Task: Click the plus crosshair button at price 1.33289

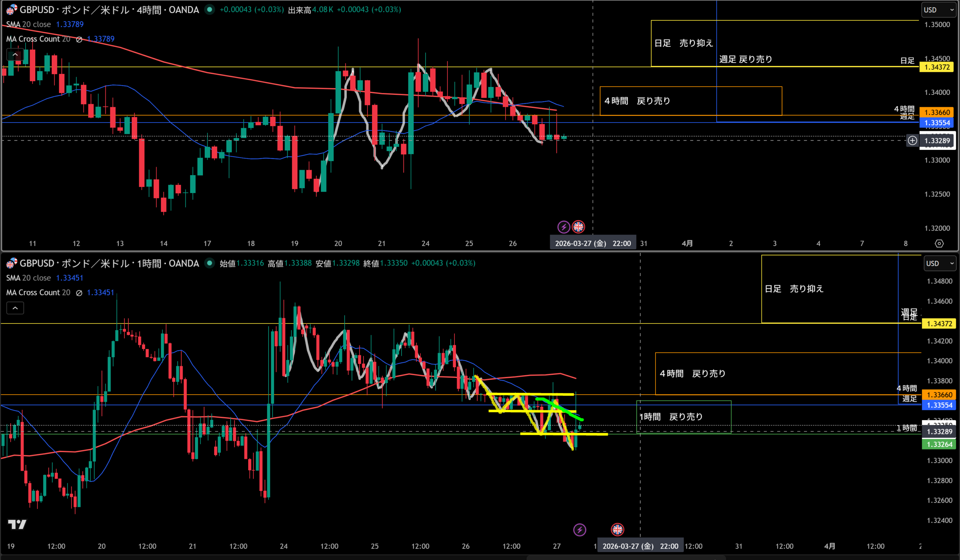Action: [x=912, y=141]
